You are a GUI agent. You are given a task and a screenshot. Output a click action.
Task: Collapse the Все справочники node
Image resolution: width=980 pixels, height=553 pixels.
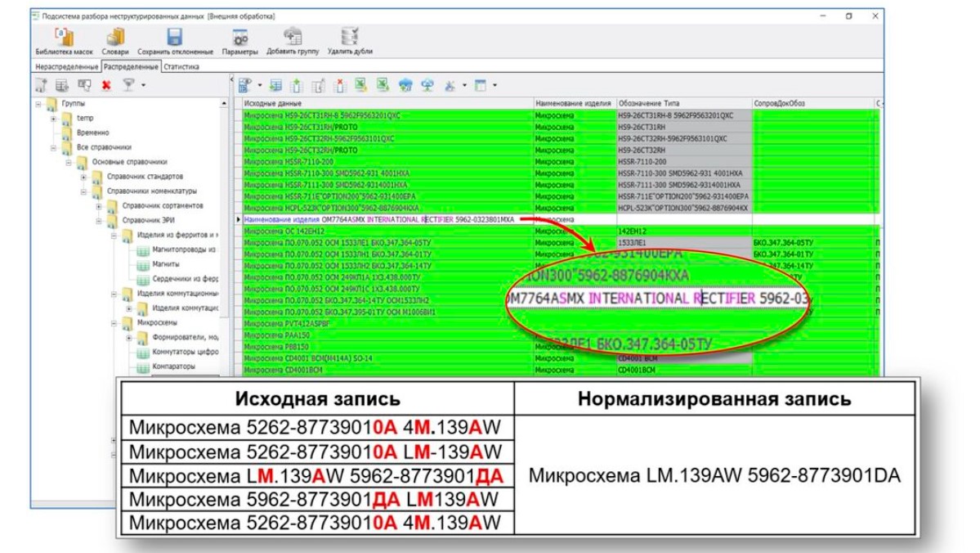[53, 147]
